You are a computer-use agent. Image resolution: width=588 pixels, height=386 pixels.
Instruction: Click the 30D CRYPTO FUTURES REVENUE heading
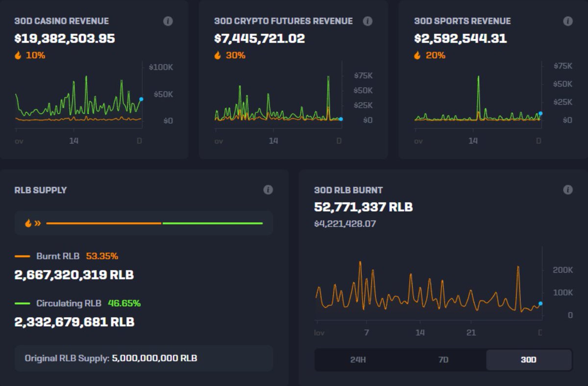283,21
